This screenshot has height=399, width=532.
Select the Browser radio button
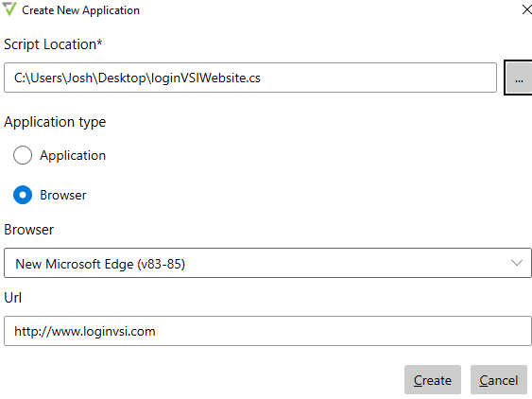tap(23, 195)
